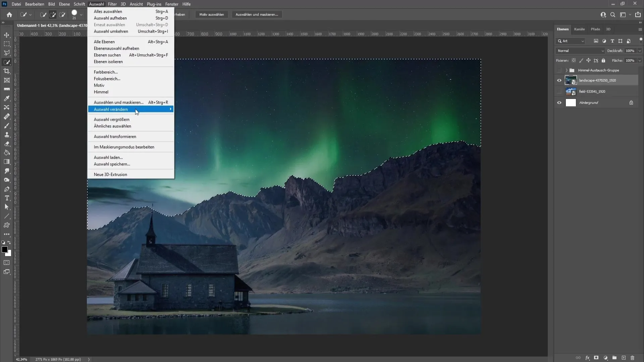Select the Brush tool
The width and height of the screenshot is (644, 362).
pyautogui.click(x=7, y=126)
